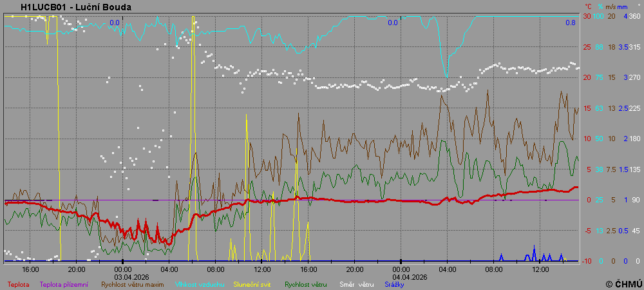
Task: Select Rychlost větru maxim legend entry
Action: coord(132,284)
